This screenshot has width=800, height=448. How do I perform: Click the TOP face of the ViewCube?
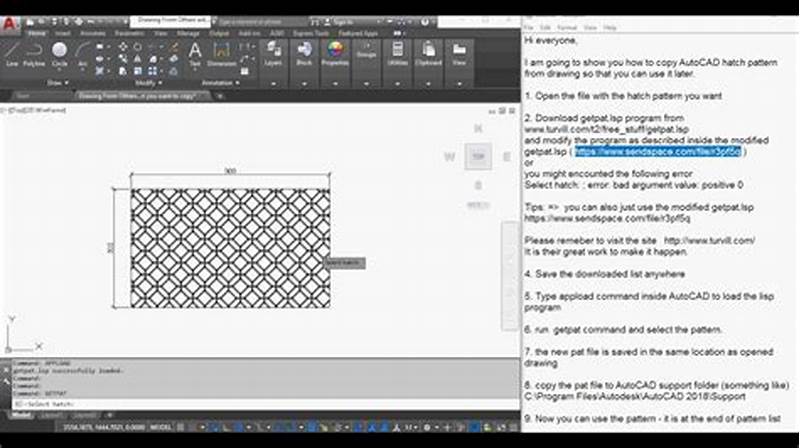pyautogui.click(x=478, y=157)
